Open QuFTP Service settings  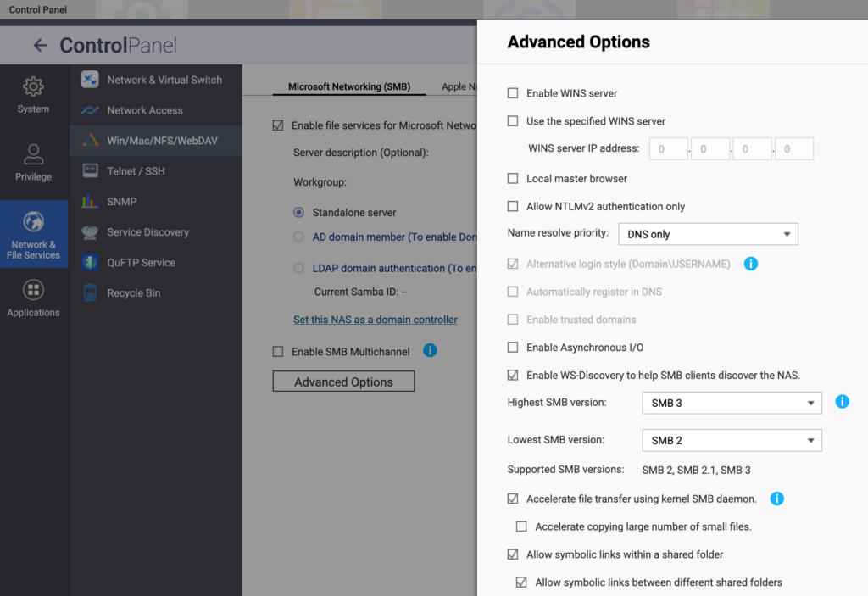pos(141,263)
